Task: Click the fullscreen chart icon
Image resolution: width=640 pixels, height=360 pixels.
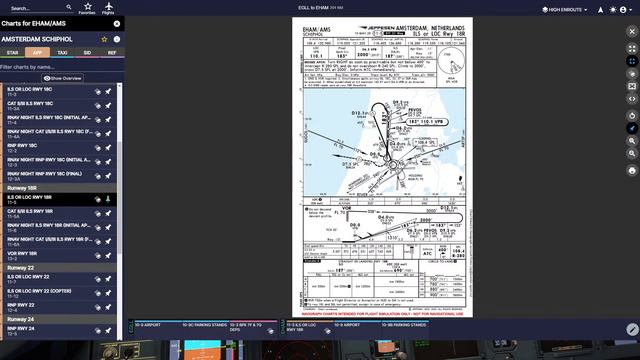Action: pos(632,49)
